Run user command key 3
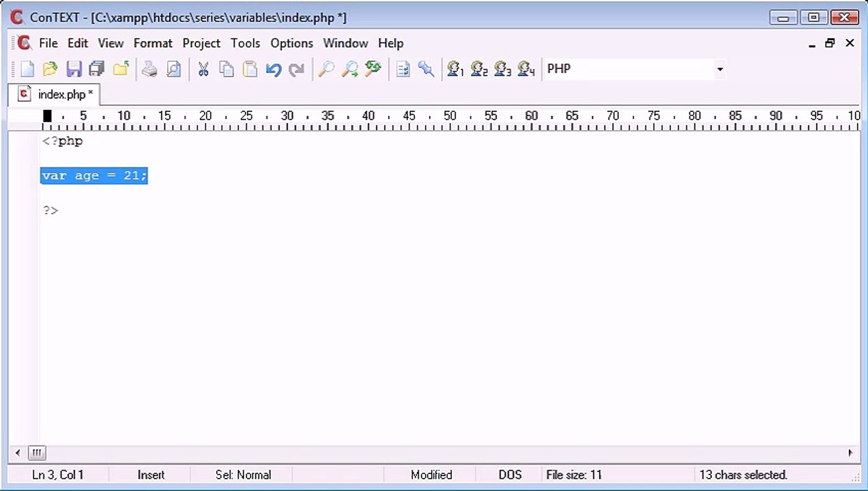This screenshot has width=868, height=491. click(x=503, y=69)
